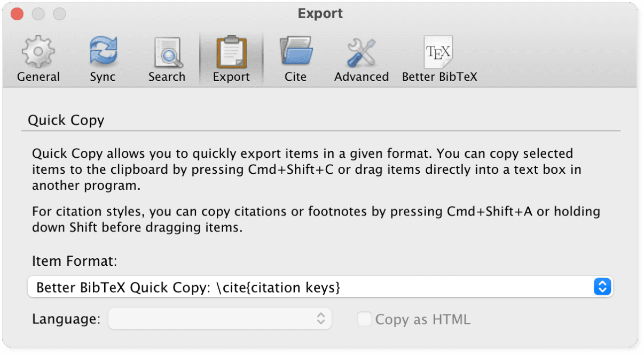Open the Language dropdown
Viewport: 644px width, 354px height.
pos(220,318)
